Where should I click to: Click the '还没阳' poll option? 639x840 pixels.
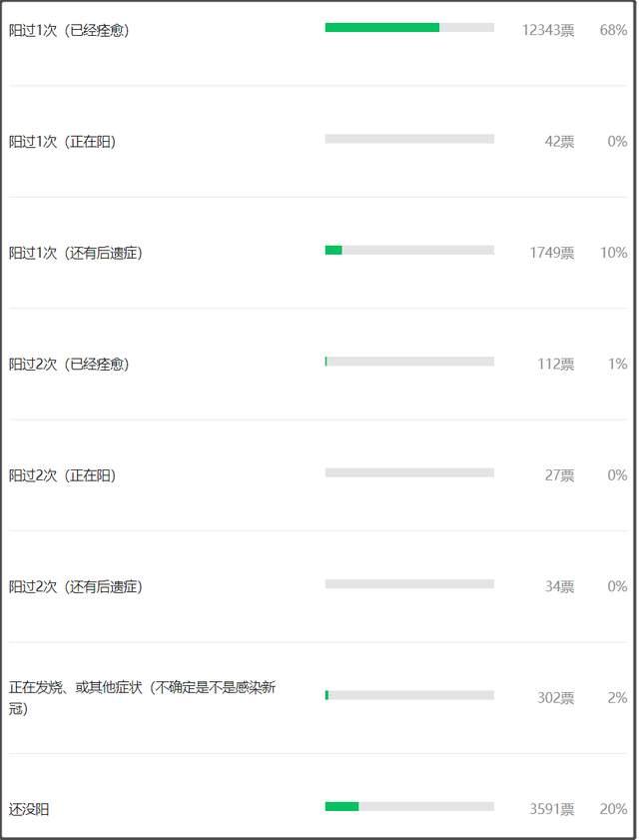(29, 809)
